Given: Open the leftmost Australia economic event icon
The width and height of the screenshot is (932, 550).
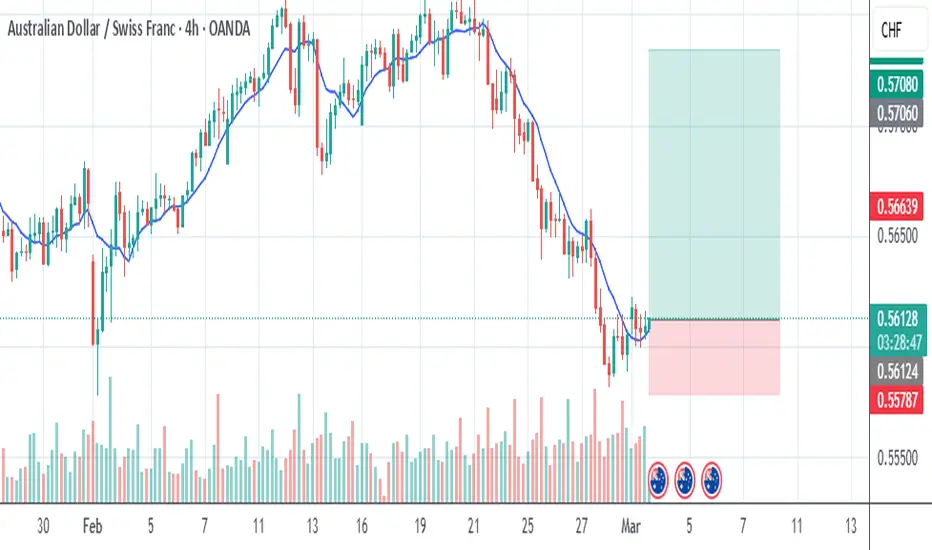Looking at the screenshot, I should [x=658, y=479].
